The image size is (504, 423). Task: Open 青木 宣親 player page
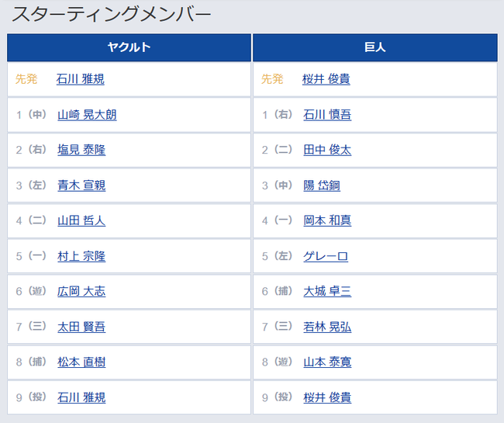coord(81,185)
